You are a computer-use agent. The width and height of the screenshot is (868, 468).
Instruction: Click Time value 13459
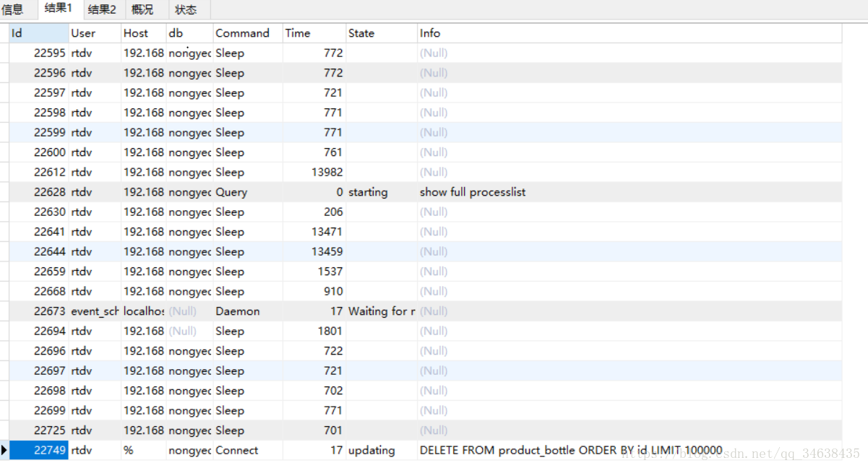314,251
